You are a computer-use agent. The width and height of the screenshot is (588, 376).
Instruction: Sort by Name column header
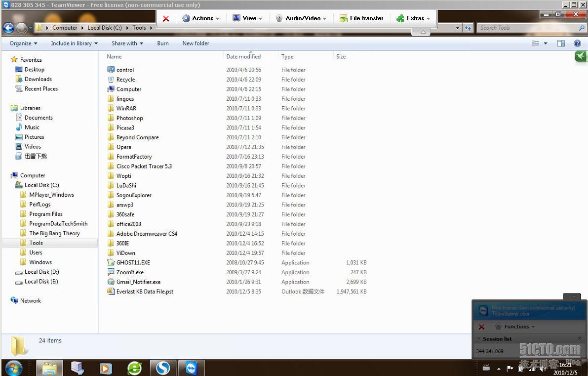click(114, 57)
